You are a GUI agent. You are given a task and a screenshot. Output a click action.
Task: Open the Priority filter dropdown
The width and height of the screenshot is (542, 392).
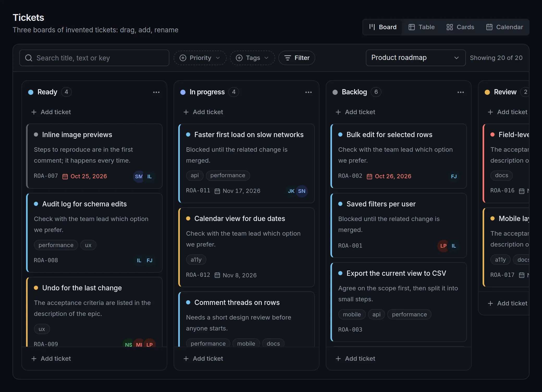tap(200, 58)
